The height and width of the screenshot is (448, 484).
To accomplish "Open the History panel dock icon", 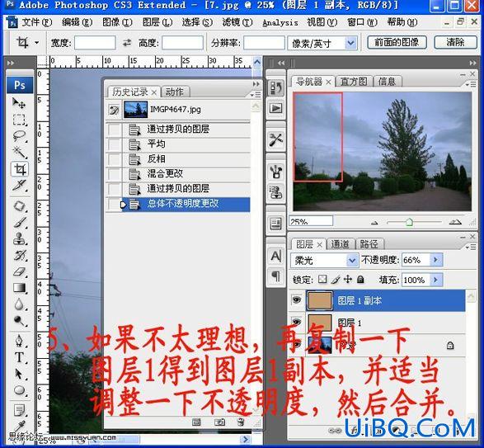I will click(x=275, y=88).
